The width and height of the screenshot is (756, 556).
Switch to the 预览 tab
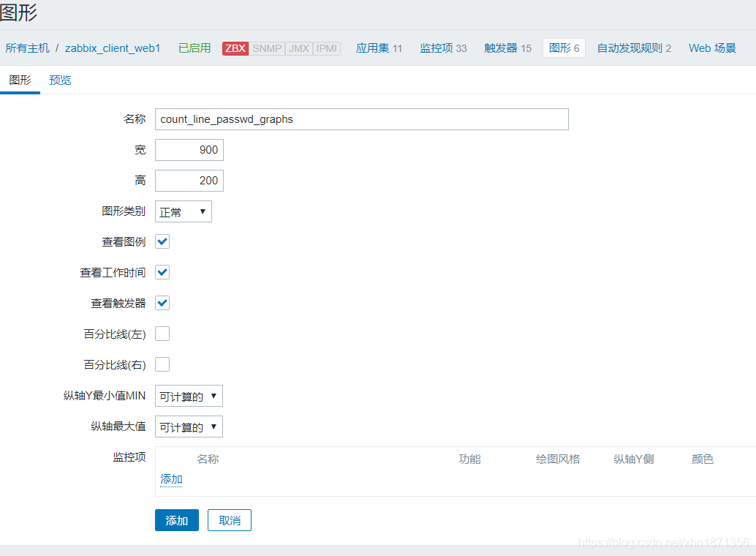coord(60,80)
